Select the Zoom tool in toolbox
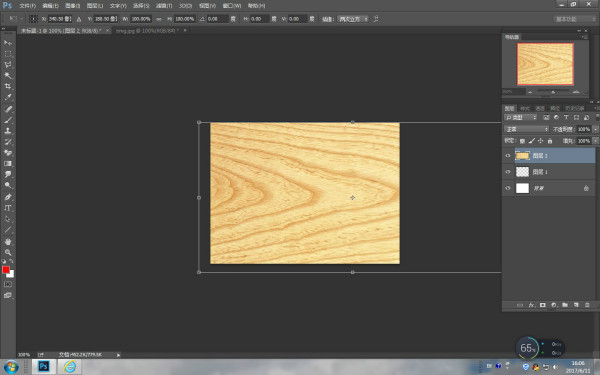Viewport: 600px width, 375px height. coord(8,253)
